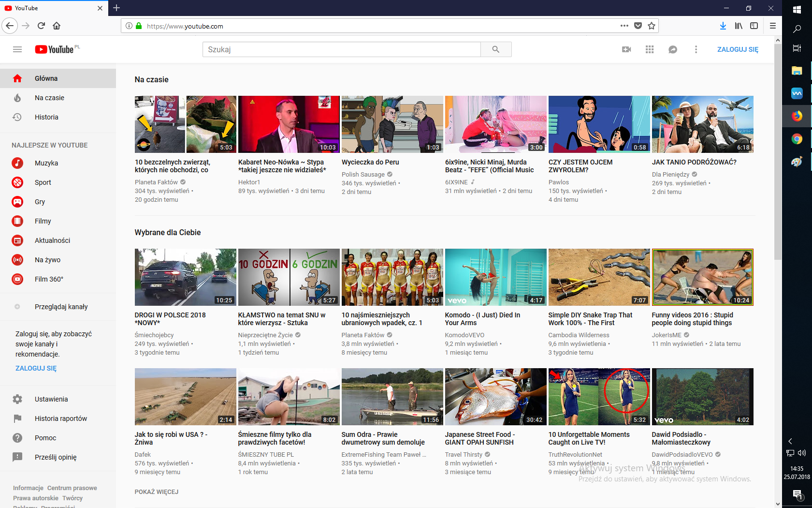The width and height of the screenshot is (812, 508).
Task: Open File Explorer from taskbar
Action: click(x=797, y=71)
